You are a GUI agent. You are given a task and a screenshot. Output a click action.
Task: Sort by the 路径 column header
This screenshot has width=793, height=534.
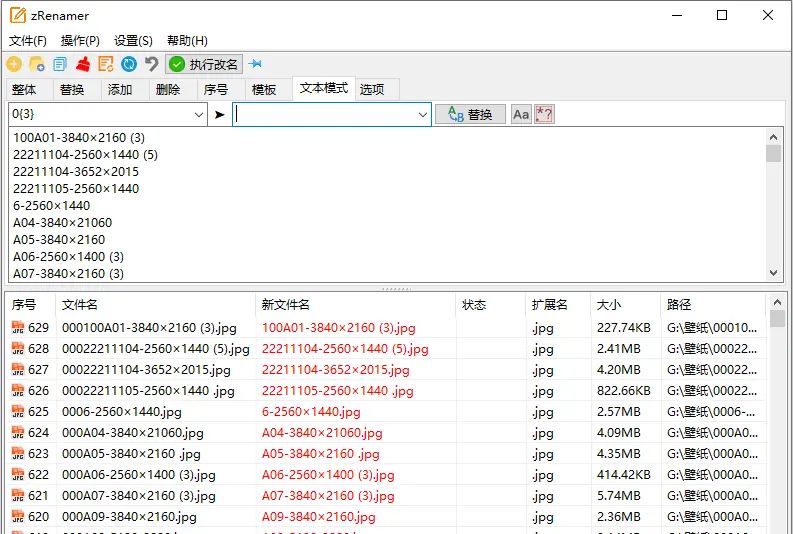click(714, 304)
